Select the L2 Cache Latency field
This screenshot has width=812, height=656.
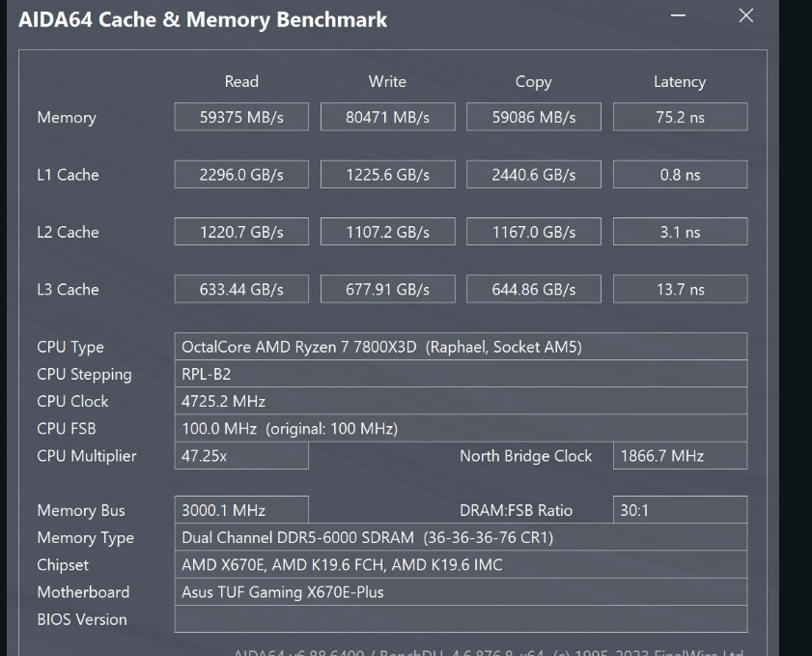tap(680, 232)
